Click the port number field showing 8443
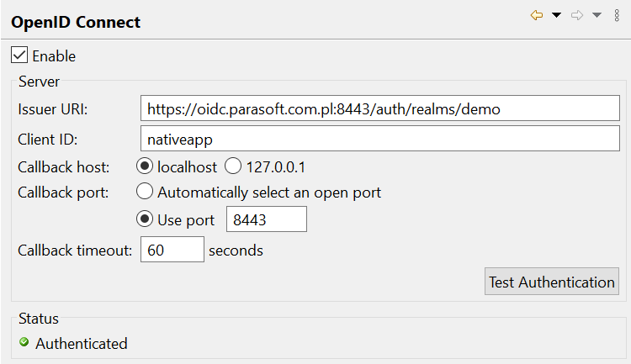The width and height of the screenshot is (631, 364). click(x=267, y=219)
